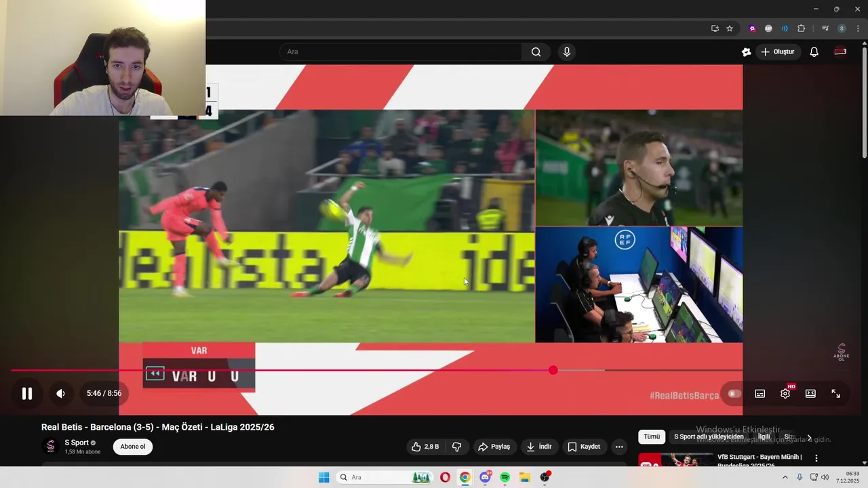
Task: Open Chrome media controls
Action: coord(825,28)
